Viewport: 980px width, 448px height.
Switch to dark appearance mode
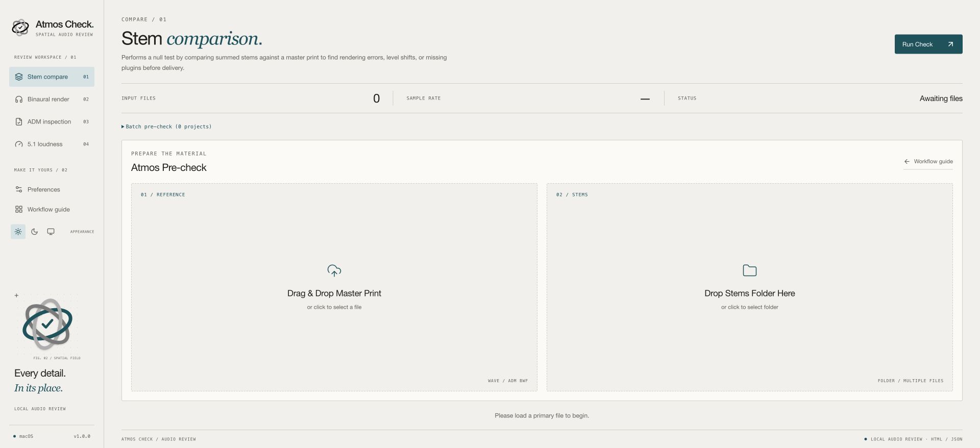34,232
